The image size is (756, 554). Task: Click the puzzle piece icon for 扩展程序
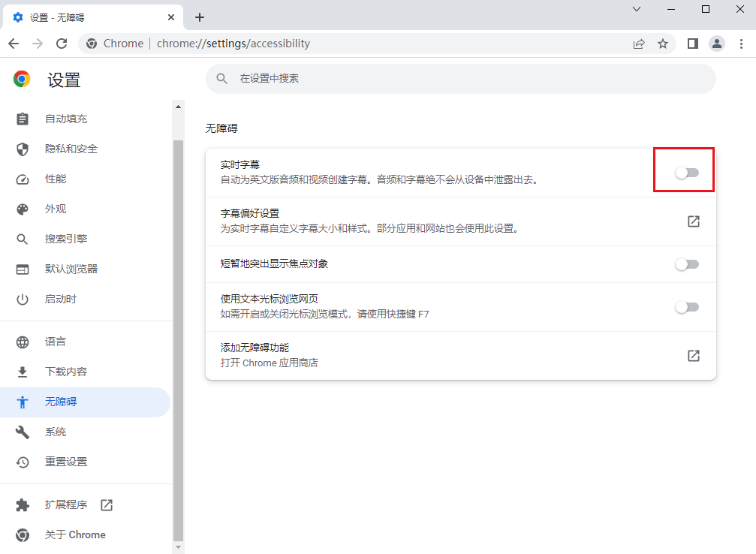point(23,504)
